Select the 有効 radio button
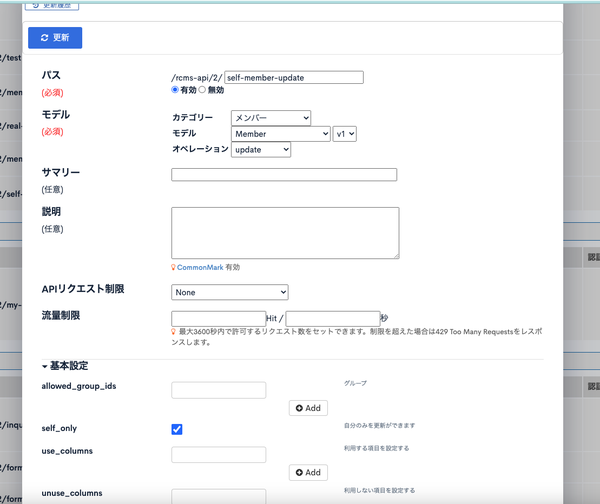 [x=175, y=90]
